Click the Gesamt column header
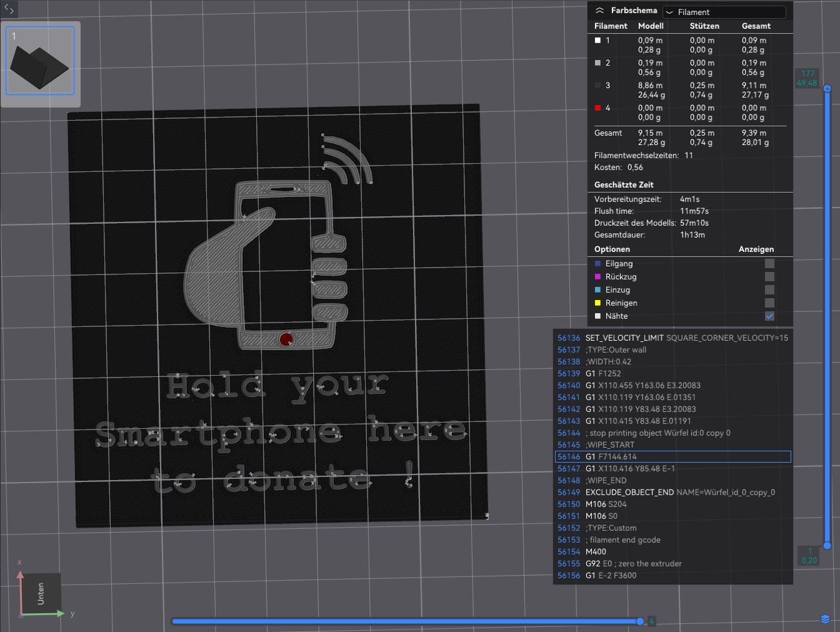This screenshot has height=632, width=840. [x=756, y=26]
